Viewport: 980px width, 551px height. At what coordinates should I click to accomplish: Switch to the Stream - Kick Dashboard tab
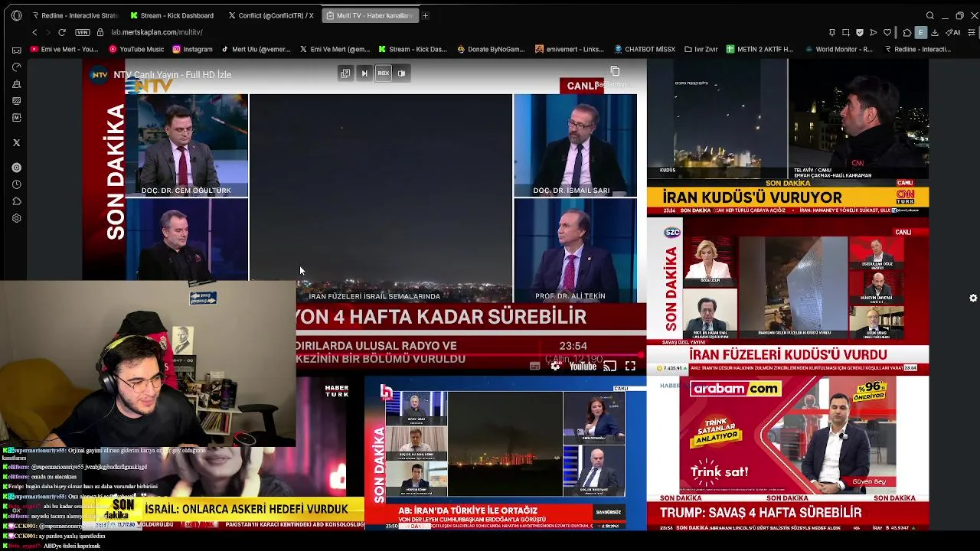click(x=171, y=15)
